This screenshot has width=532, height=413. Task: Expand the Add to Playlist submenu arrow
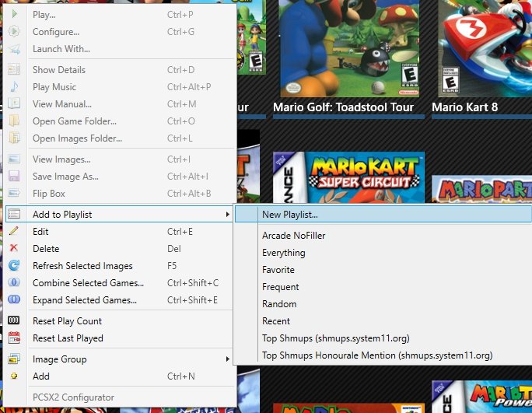click(x=227, y=215)
